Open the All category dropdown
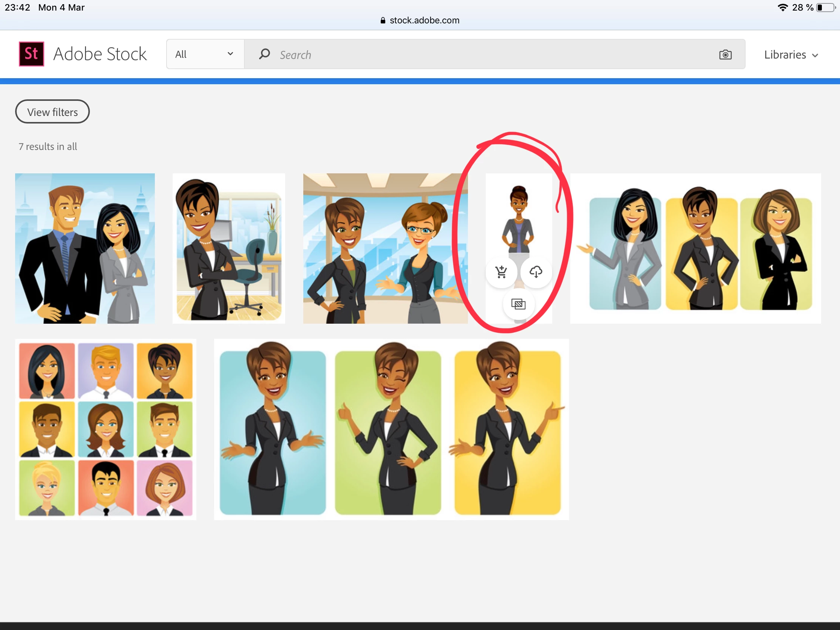Viewport: 840px width, 630px height. coord(205,54)
